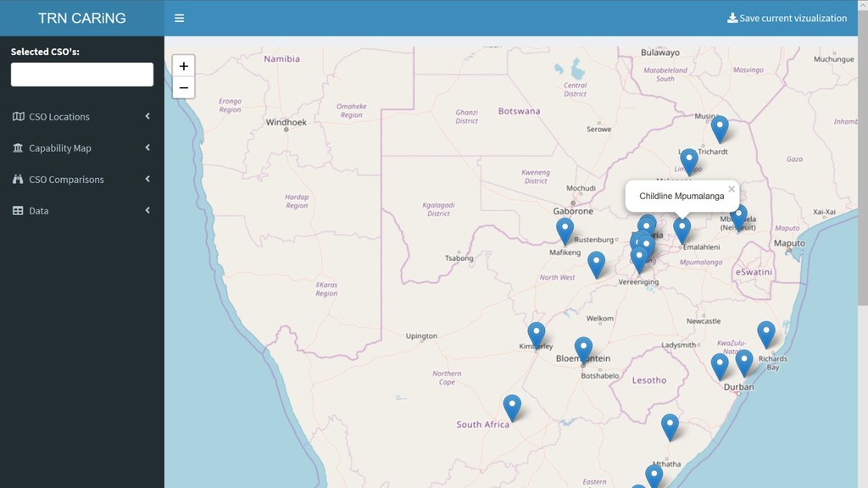Select the marker north of Mthatha
This screenshot has width=868, height=488.
(x=670, y=427)
